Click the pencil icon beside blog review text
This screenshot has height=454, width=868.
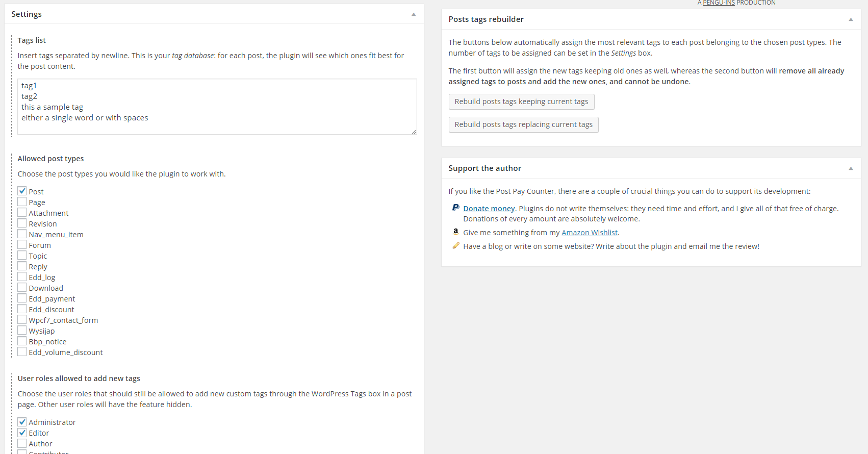point(455,245)
